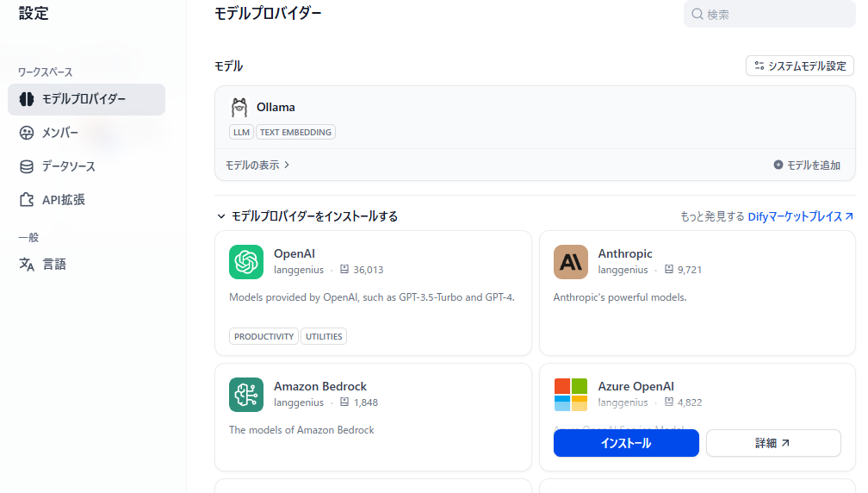Click the members face icon
868x493 pixels.
(27, 133)
